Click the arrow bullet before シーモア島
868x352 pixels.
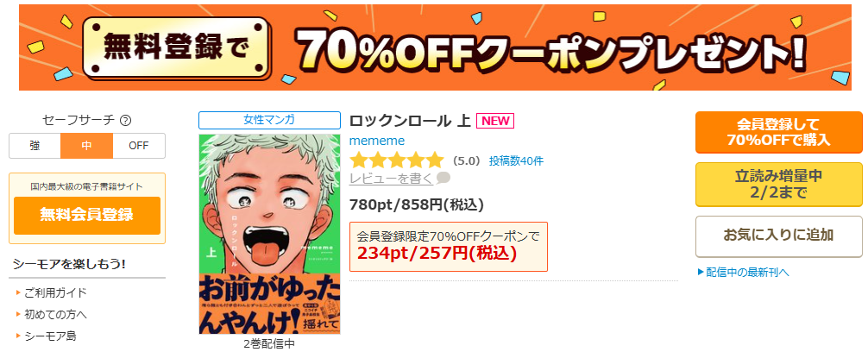[x=19, y=336]
